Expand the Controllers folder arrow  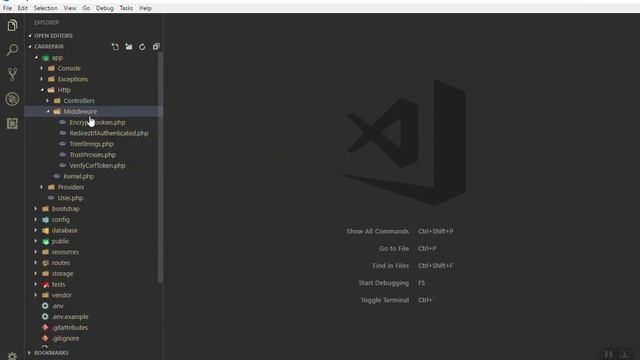[x=47, y=100]
